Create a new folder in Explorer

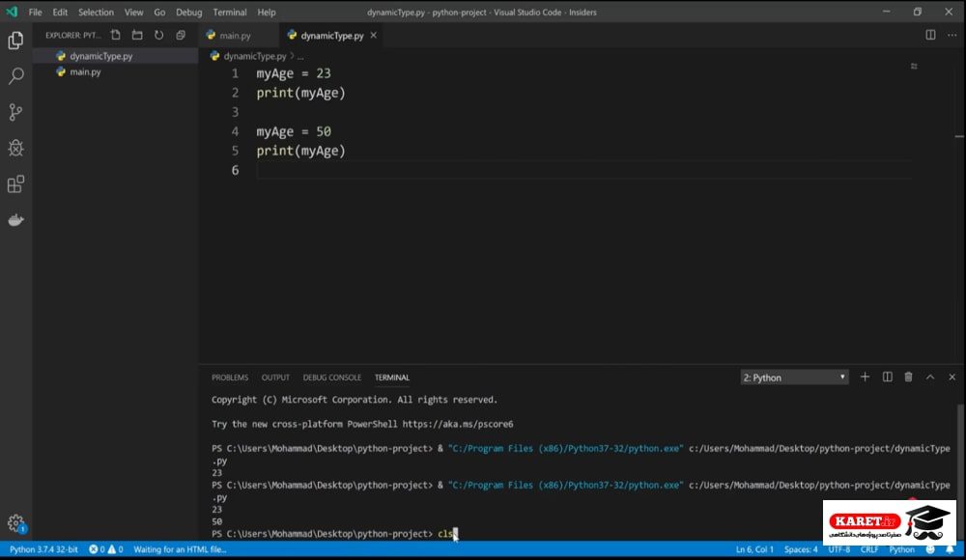[137, 35]
